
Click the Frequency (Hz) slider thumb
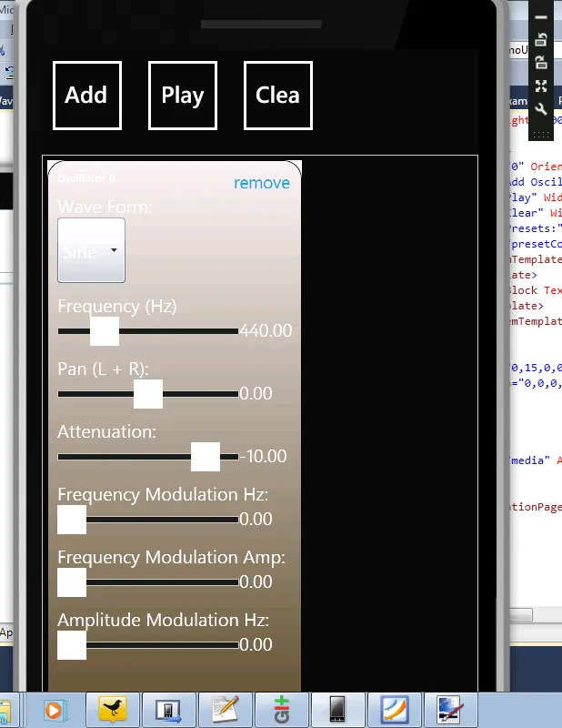click(105, 331)
